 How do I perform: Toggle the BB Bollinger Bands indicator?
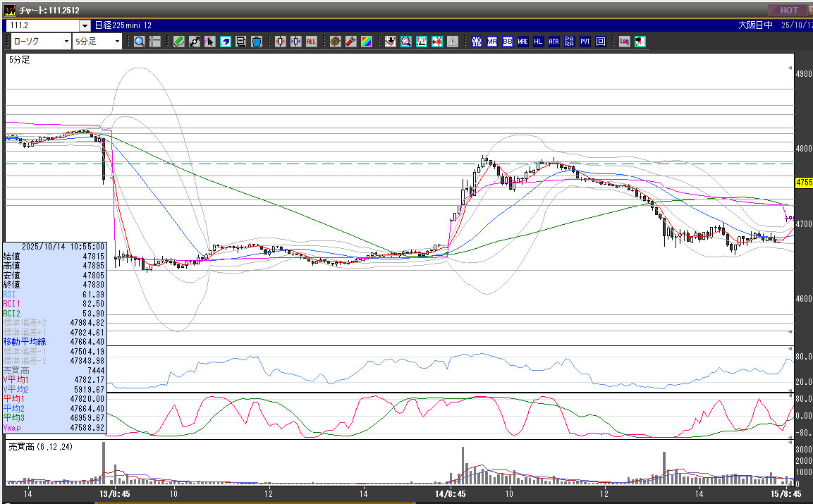(x=508, y=42)
